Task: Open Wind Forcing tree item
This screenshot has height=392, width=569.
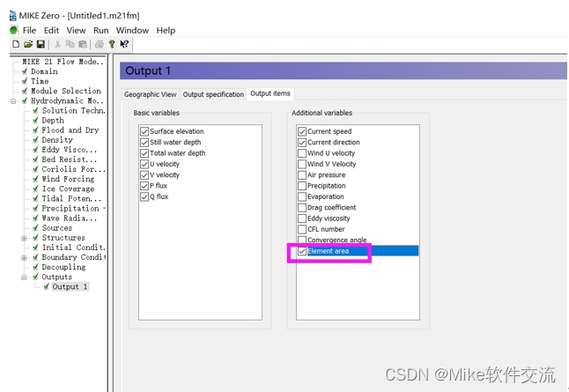Action: (68, 180)
